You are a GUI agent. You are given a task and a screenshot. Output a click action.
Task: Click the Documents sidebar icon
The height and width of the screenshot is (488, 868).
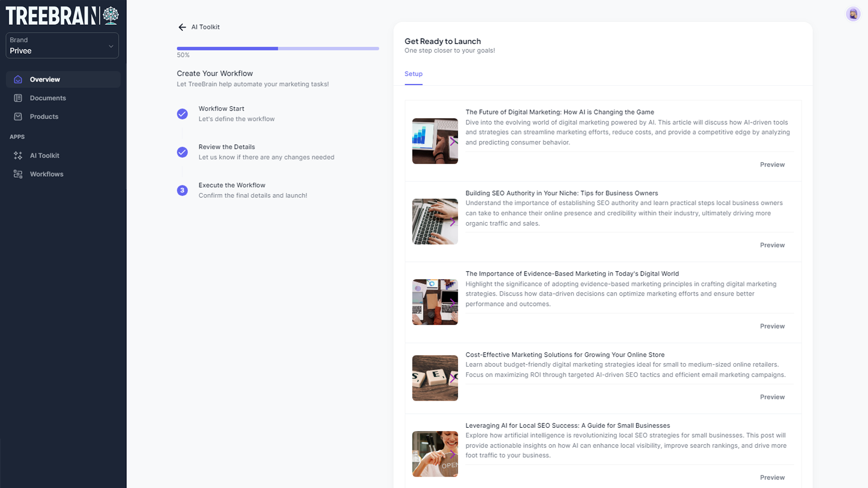point(18,98)
